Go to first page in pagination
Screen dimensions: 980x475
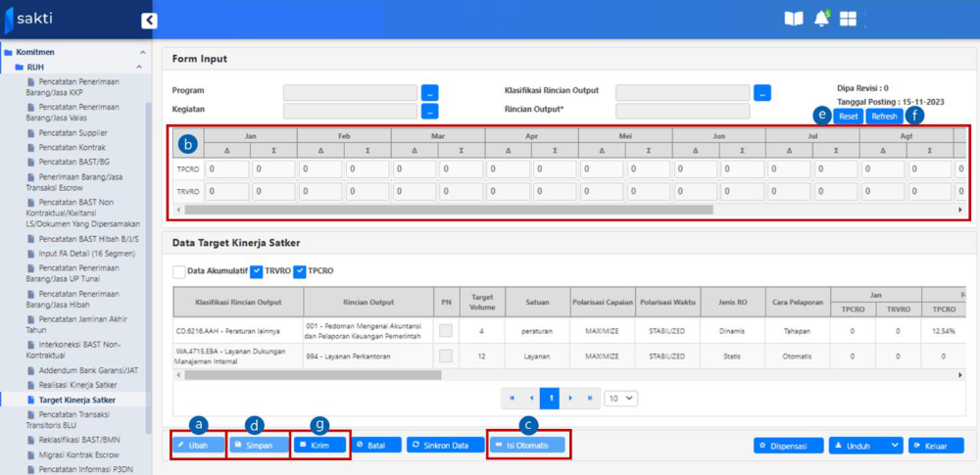tap(511, 399)
